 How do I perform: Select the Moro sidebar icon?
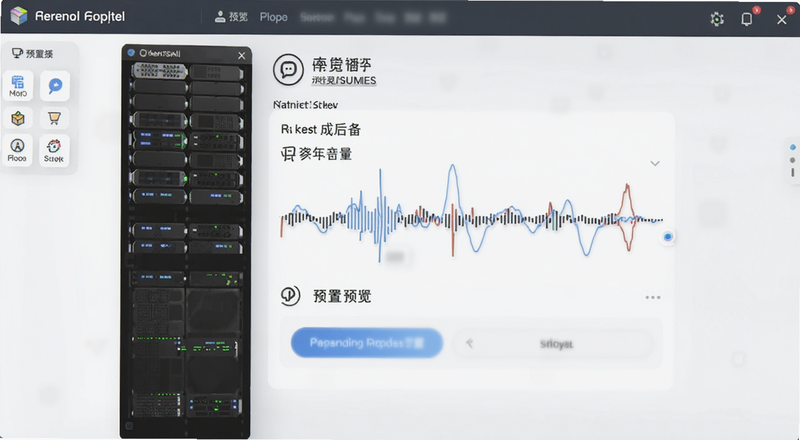click(18, 86)
